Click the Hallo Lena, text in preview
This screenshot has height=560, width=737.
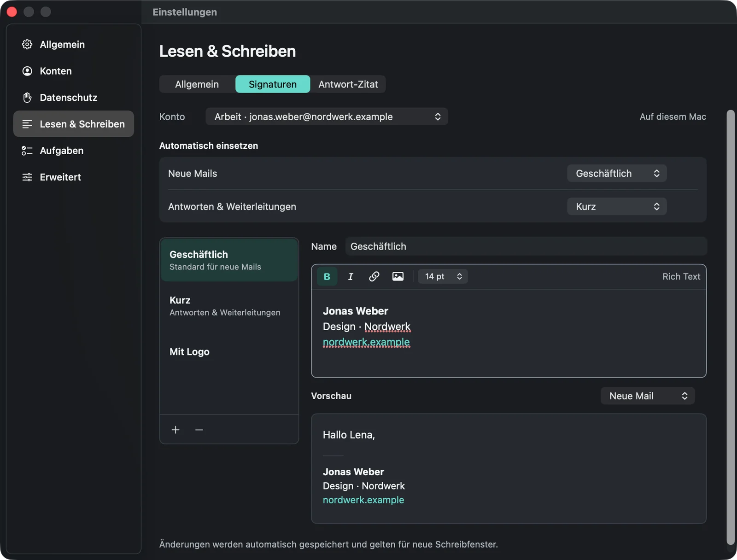(349, 435)
